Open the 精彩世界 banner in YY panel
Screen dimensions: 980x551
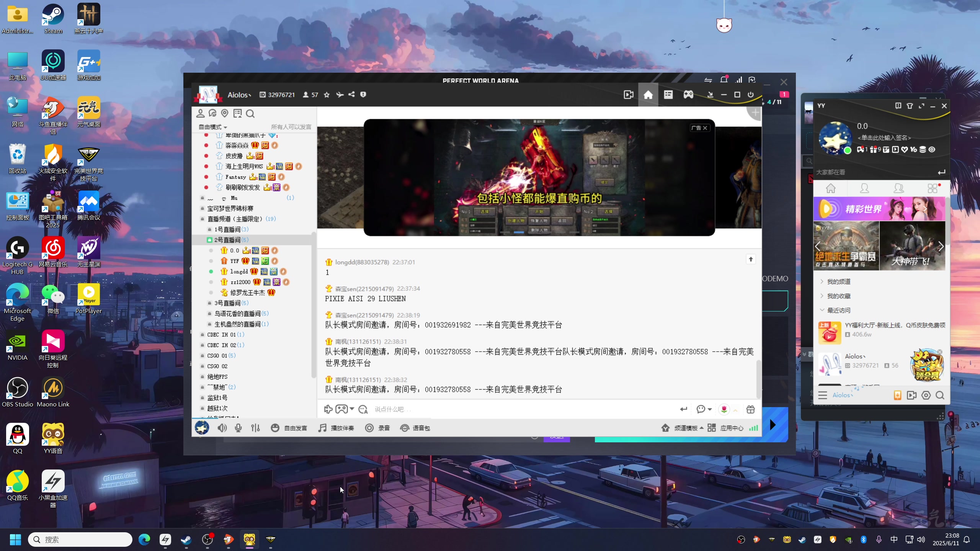pos(879,209)
